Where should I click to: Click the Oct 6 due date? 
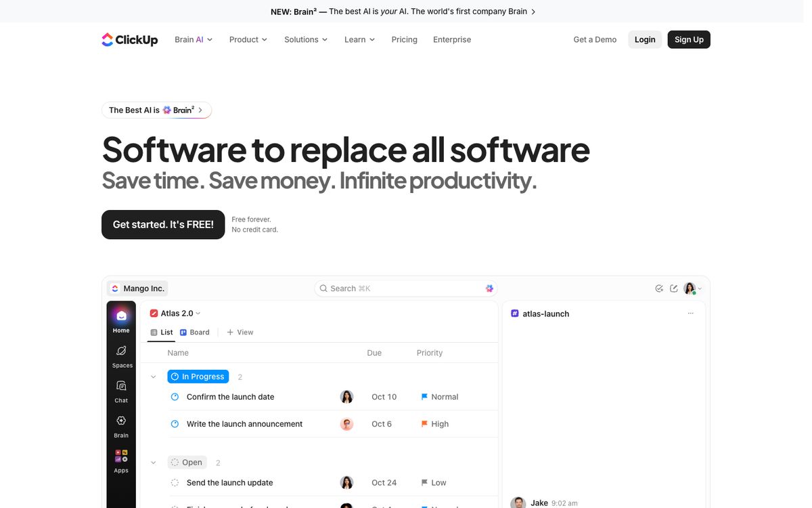click(x=382, y=424)
